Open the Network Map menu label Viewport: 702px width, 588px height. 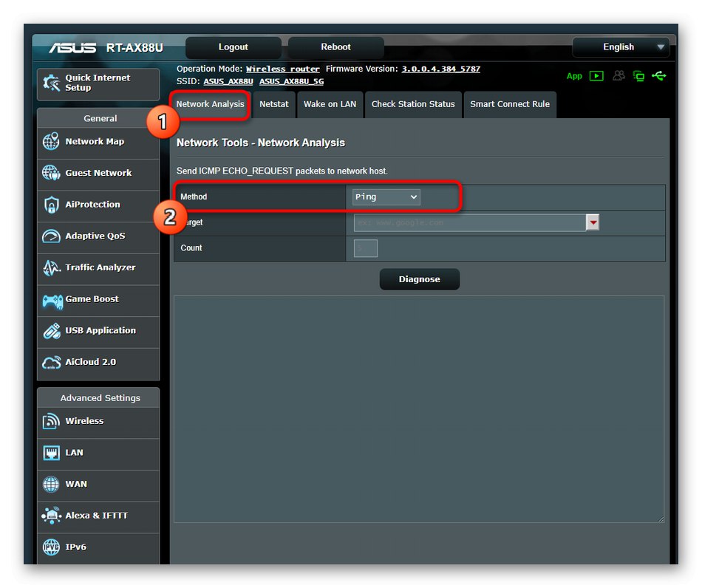[95, 141]
